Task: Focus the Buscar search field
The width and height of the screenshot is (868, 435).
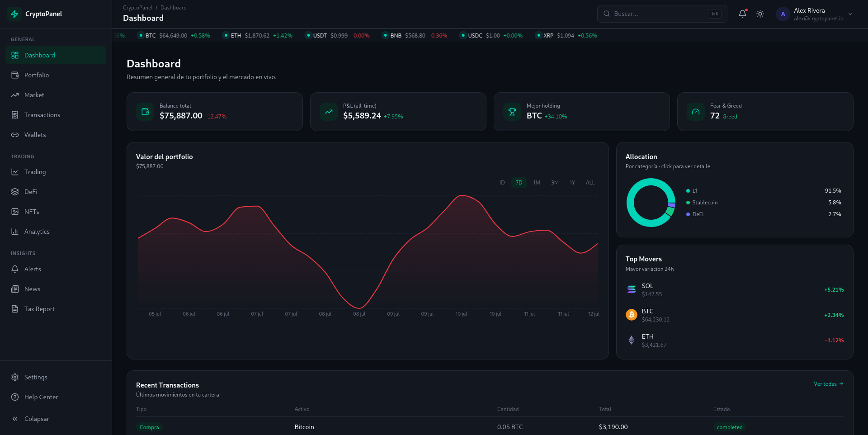Action: [x=662, y=14]
